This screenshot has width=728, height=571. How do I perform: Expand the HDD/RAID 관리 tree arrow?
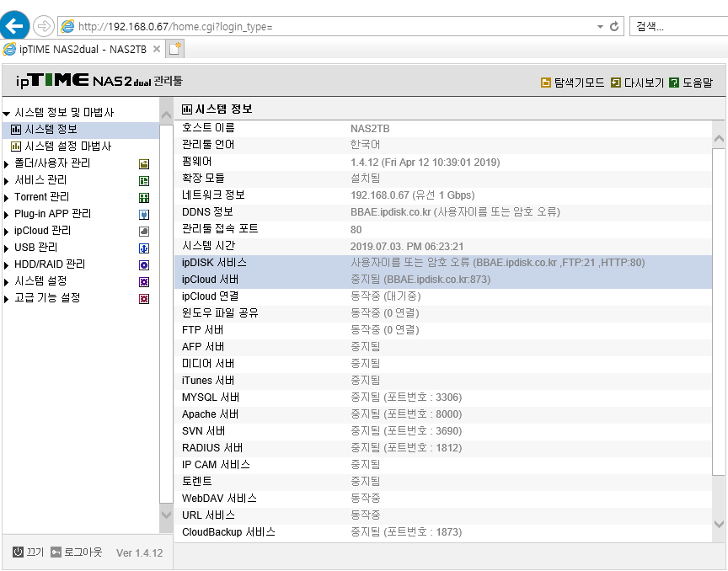(7, 265)
